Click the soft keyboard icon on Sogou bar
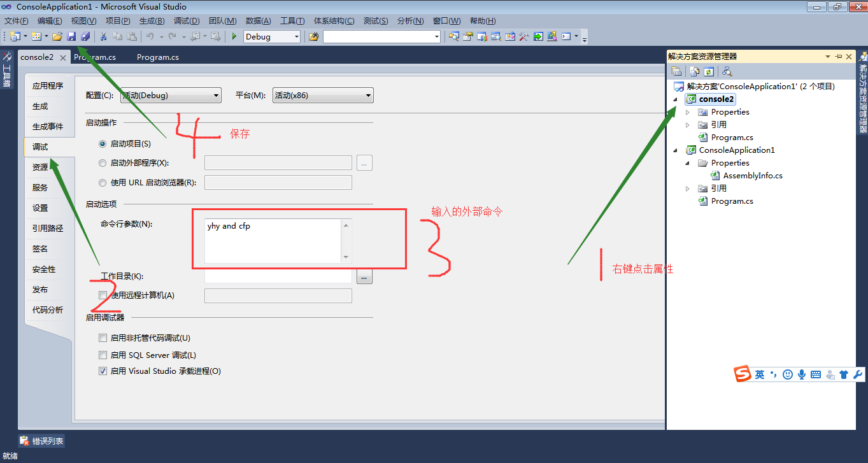This screenshot has width=868, height=463. tap(816, 374)
